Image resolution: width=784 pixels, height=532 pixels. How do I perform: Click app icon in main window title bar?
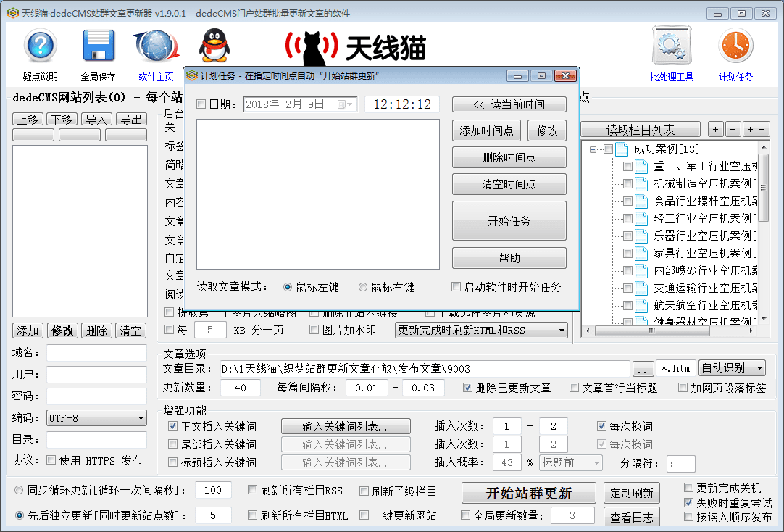12,13
